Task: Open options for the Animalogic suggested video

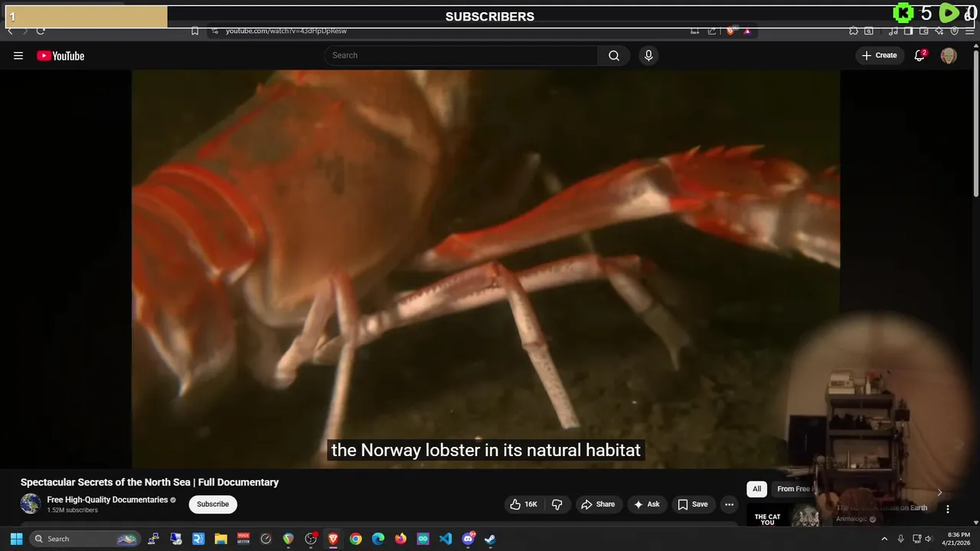Action: [x=947, y=509]
